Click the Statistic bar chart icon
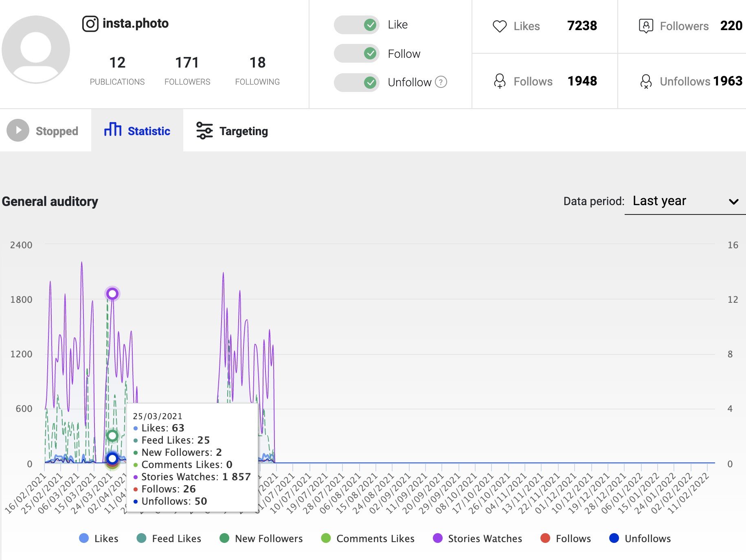Viewport: 746px width, 560px height. point(113,129)
